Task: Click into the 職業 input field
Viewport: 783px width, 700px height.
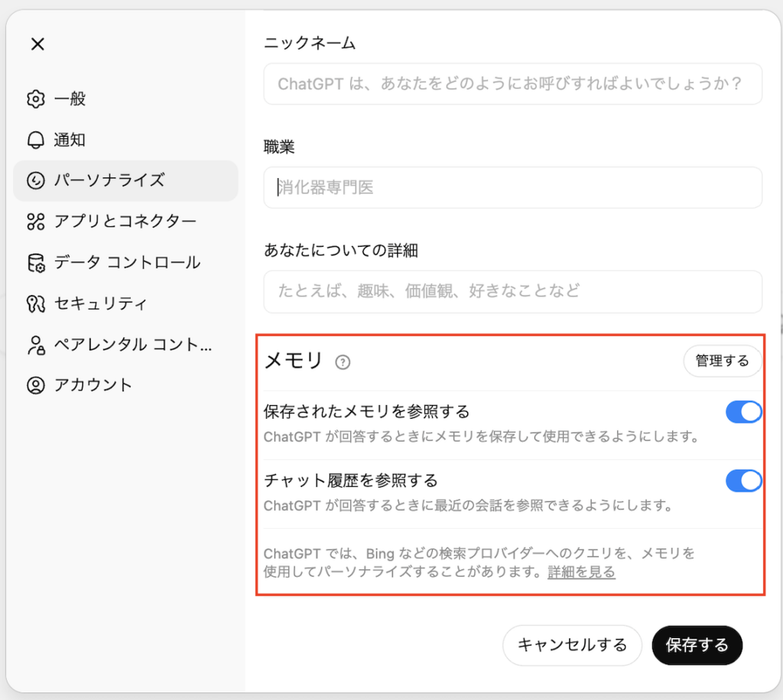Action: (x=512, y=187)
